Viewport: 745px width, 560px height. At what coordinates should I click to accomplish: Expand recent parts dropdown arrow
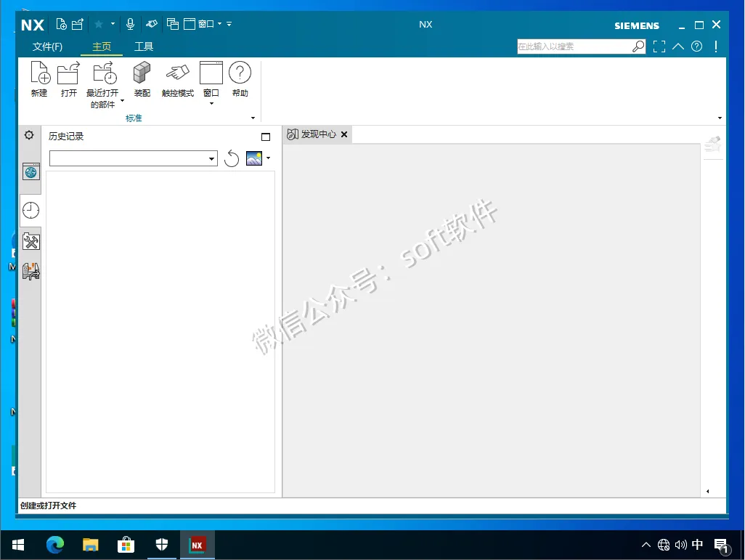(122, 101)
